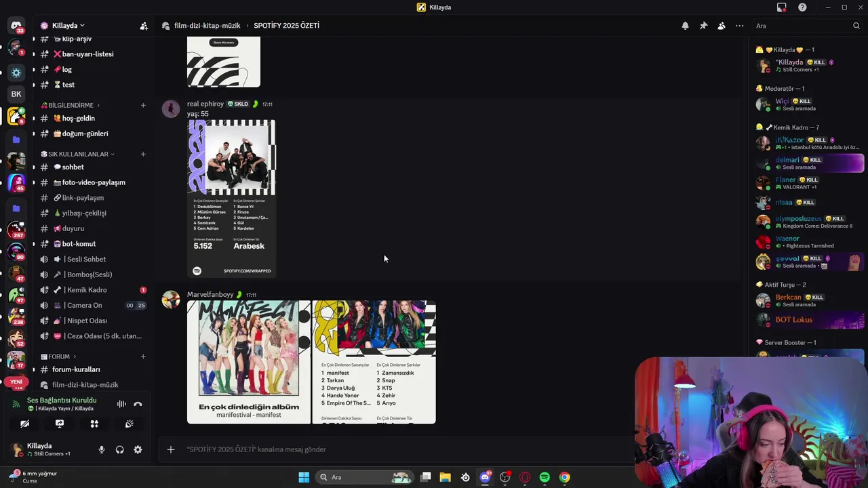Share your screen in voice
Screen dimensions: 868x488
(60, 424)
